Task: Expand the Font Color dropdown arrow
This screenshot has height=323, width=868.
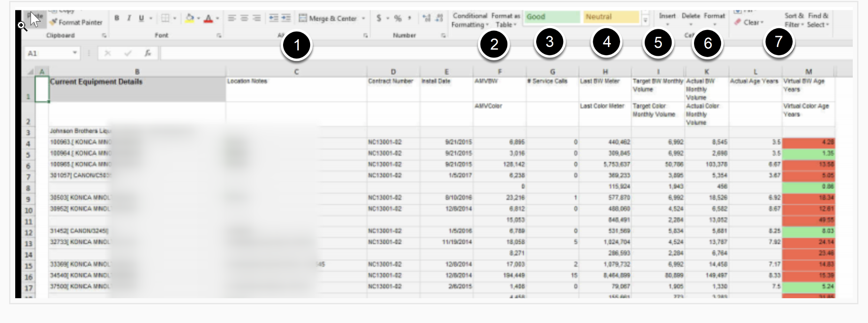Action: [217, 18]
